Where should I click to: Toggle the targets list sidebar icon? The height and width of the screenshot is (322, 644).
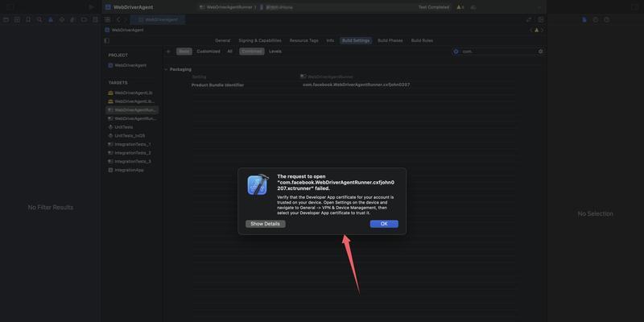[x=107, y=41]
